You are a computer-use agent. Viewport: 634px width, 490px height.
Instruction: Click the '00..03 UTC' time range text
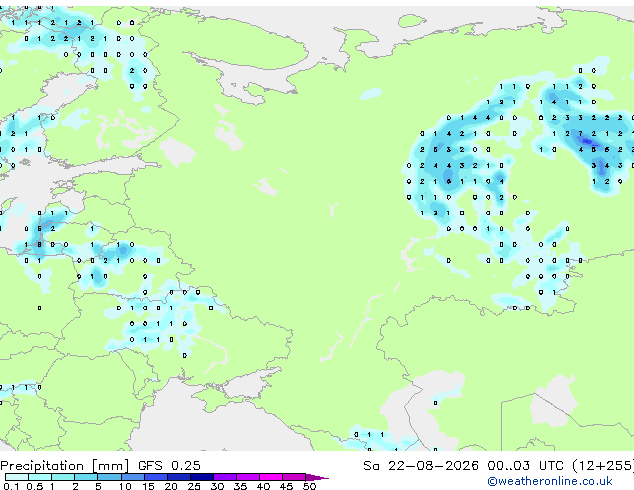pos(525,466)
